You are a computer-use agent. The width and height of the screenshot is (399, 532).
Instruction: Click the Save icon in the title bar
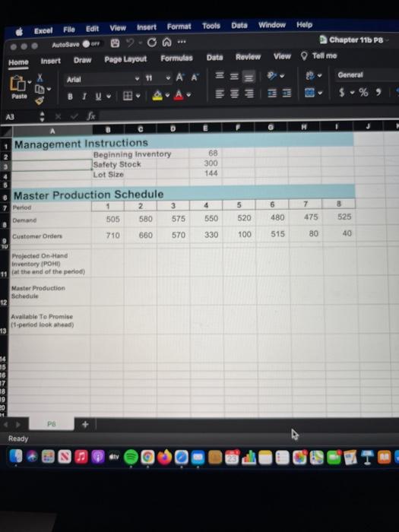pyautogui.click(x=115, y=43)
